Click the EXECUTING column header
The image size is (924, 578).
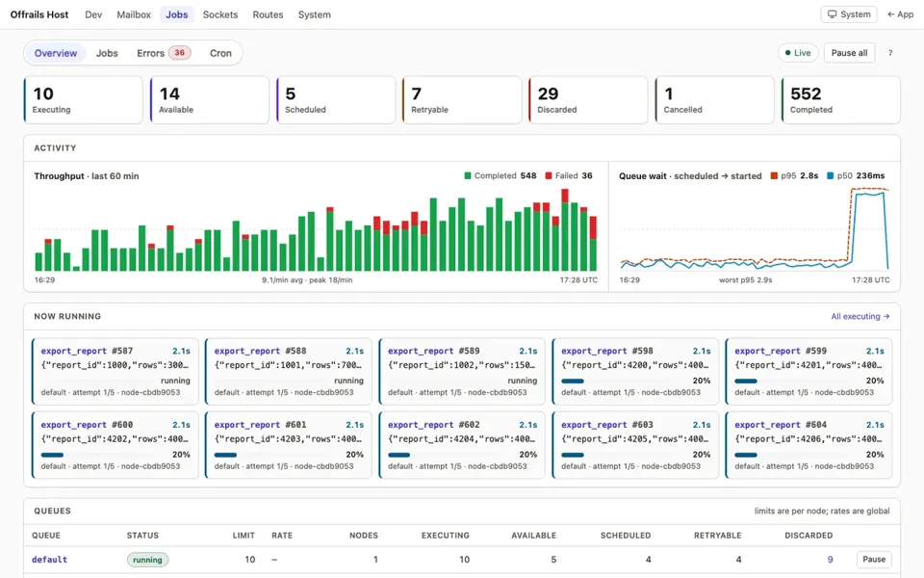(446, 536)
